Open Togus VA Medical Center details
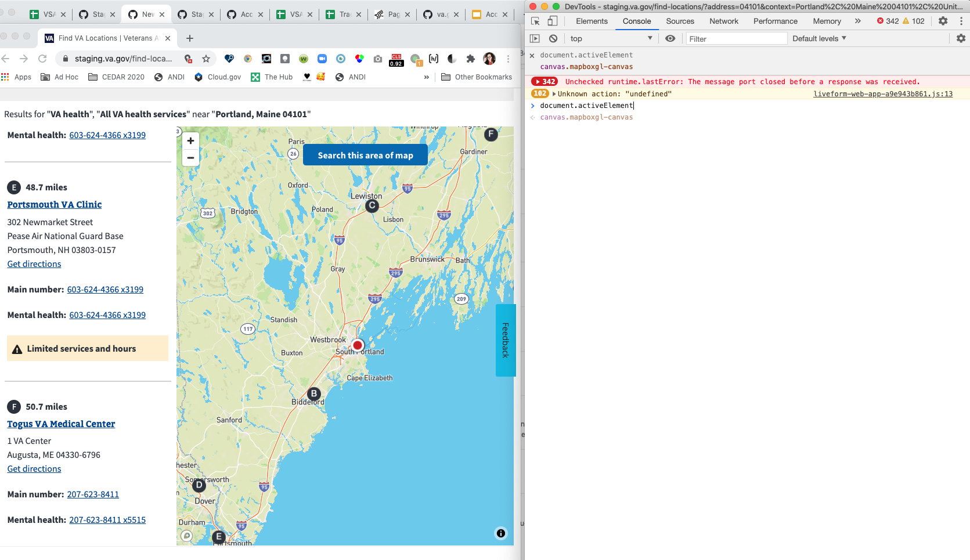Image resolution: width=970 pixels, height=560 pixels. [x=61, y=424]
